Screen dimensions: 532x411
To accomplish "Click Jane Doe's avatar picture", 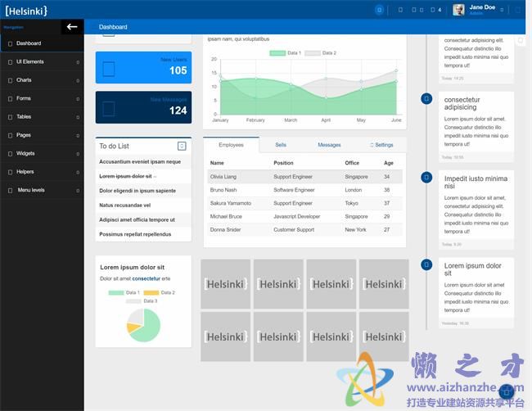I will pos(458,10).
